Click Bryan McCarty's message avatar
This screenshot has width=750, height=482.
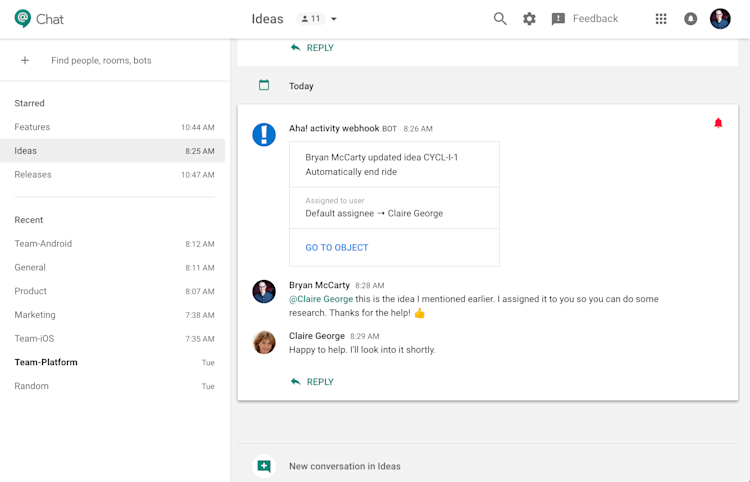coord(264,292)
